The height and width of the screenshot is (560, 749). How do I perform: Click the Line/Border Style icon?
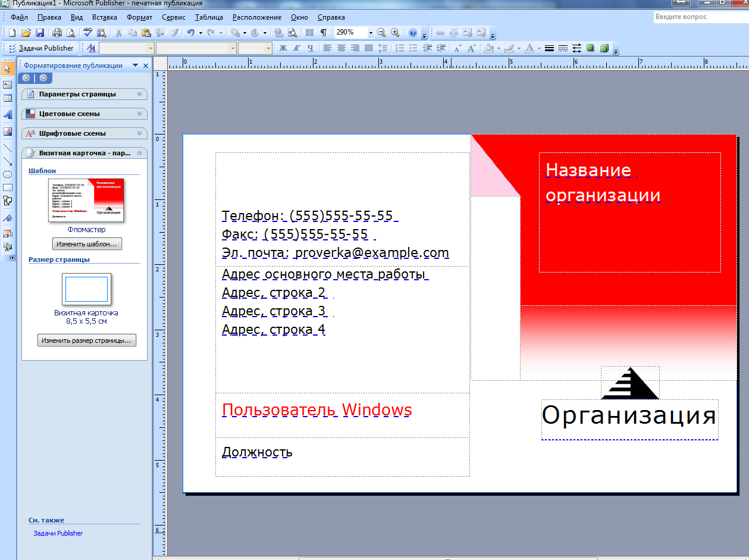[x=550, y=48]
